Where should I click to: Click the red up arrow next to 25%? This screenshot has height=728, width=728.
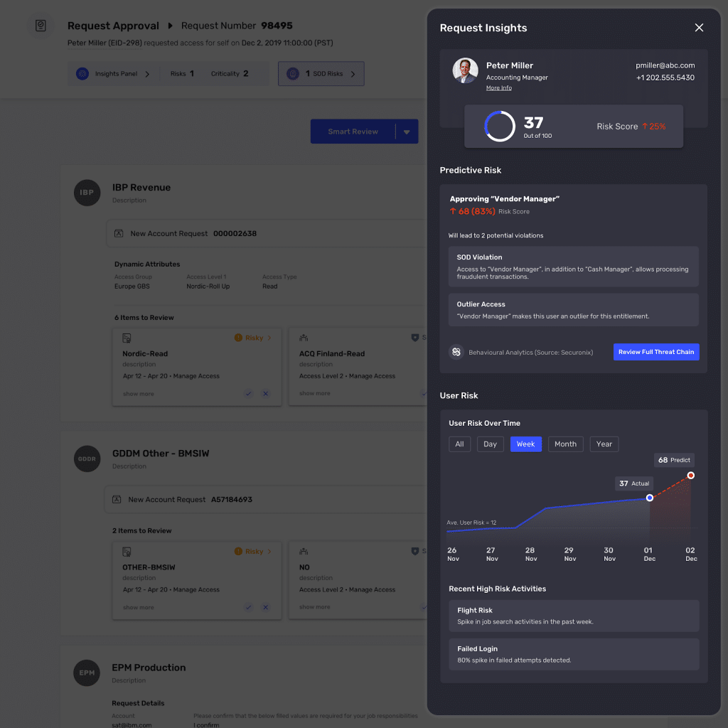[644, 127]
